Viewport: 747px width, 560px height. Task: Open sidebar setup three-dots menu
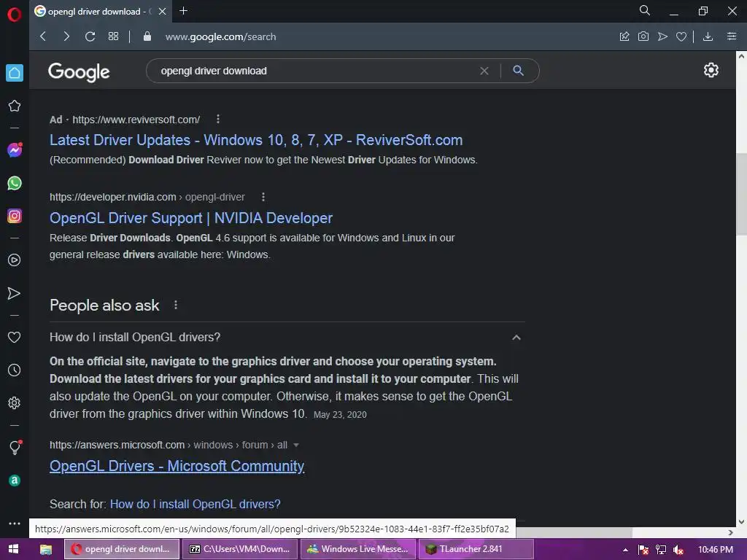(x=15, y=524)
